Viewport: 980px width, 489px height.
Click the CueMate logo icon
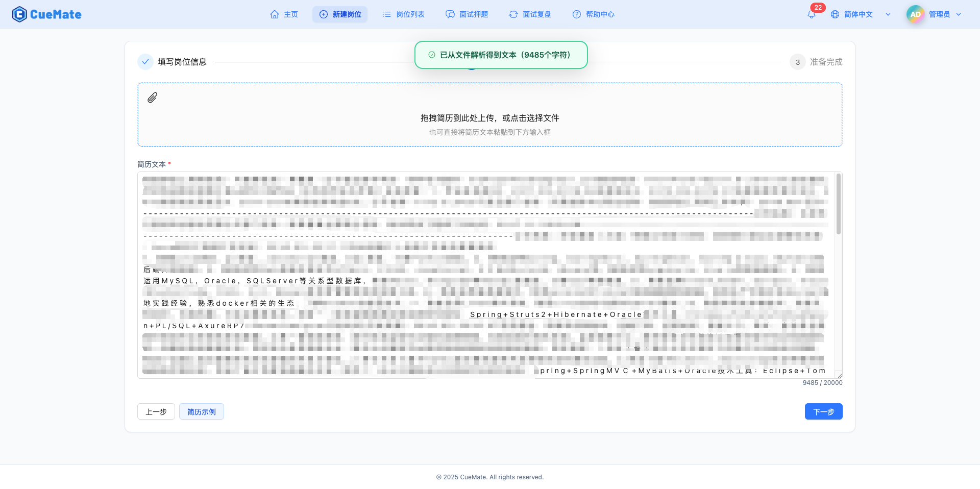point(19,14)
